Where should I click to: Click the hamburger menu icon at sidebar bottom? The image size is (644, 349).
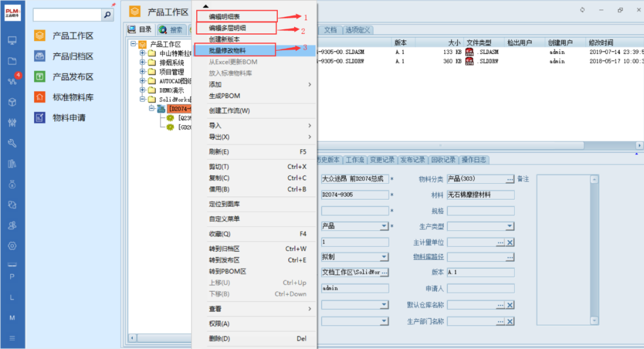point(12,338)
